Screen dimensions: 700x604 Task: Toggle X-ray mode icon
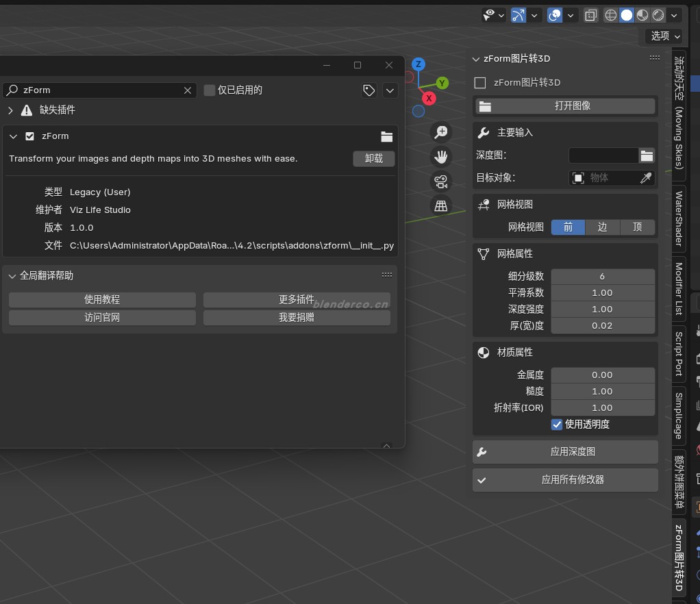point(590,15)
